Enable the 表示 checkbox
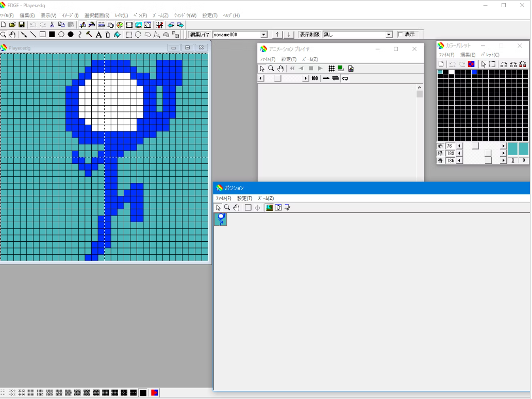The image size is (532, 399). coord(401,35)
